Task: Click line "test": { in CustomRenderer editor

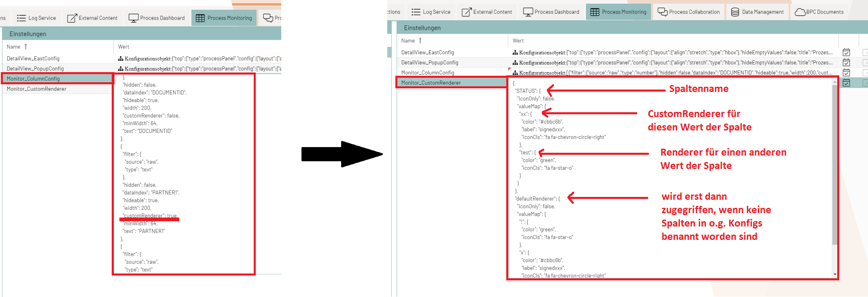Action: point(528,152)
